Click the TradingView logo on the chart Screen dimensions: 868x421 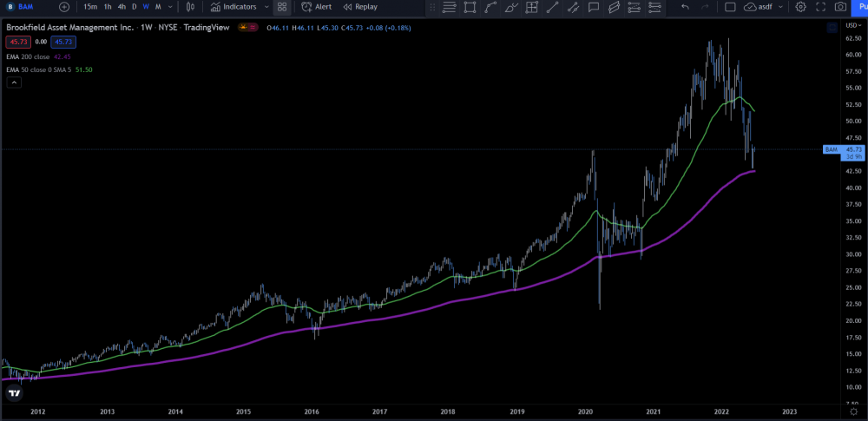point(14,393)
